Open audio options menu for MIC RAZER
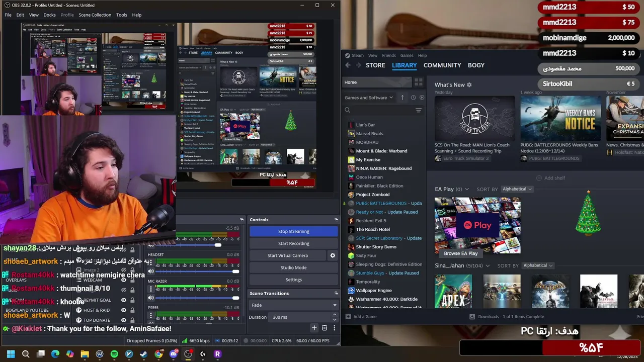644x362 pixels. [150, 289]
